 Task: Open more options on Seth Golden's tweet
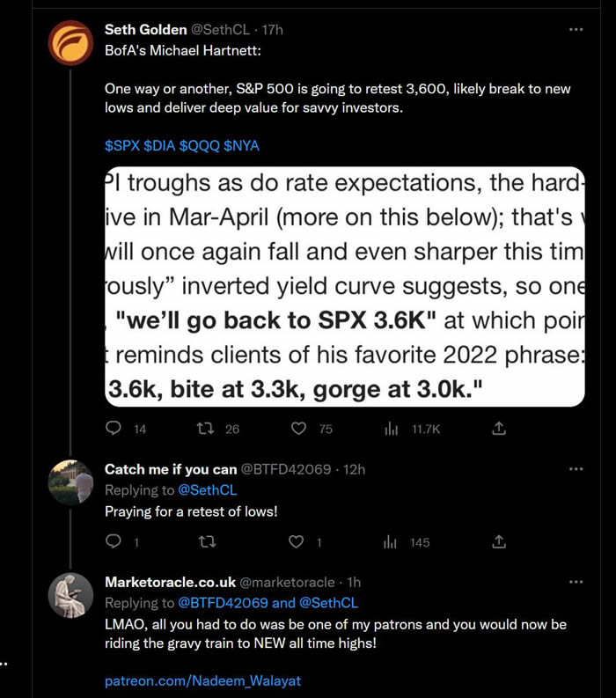(x=576, y=29)
